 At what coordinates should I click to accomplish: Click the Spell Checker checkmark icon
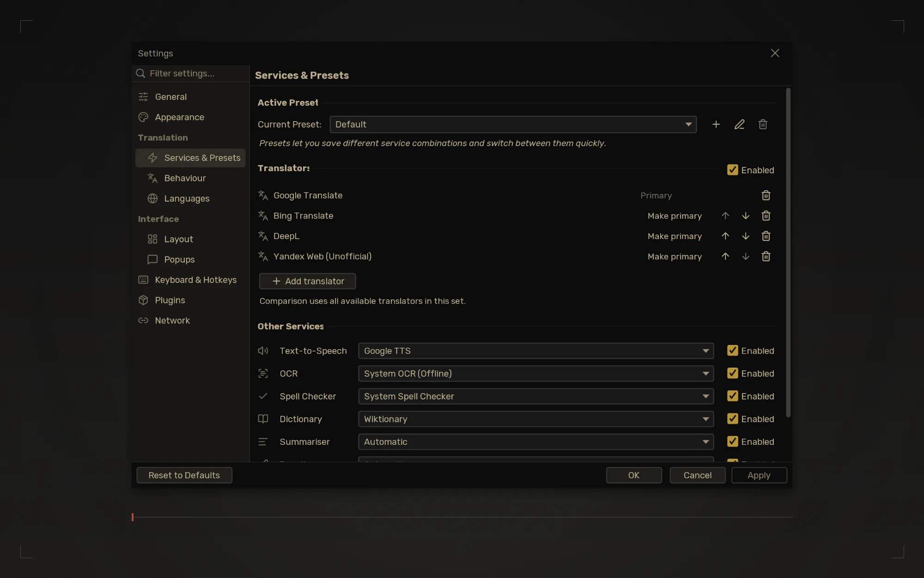[x=263, y=396]
